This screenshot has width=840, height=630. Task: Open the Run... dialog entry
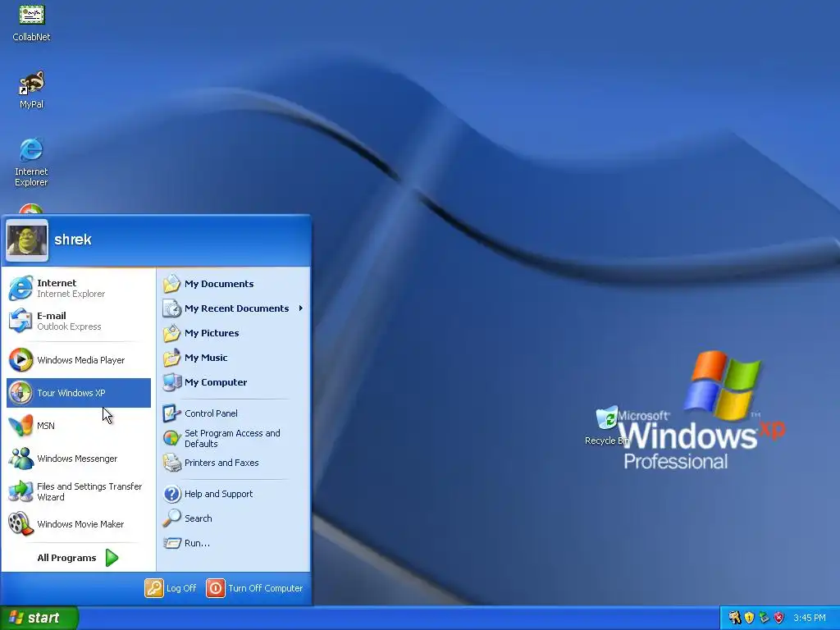pos(234,543)
